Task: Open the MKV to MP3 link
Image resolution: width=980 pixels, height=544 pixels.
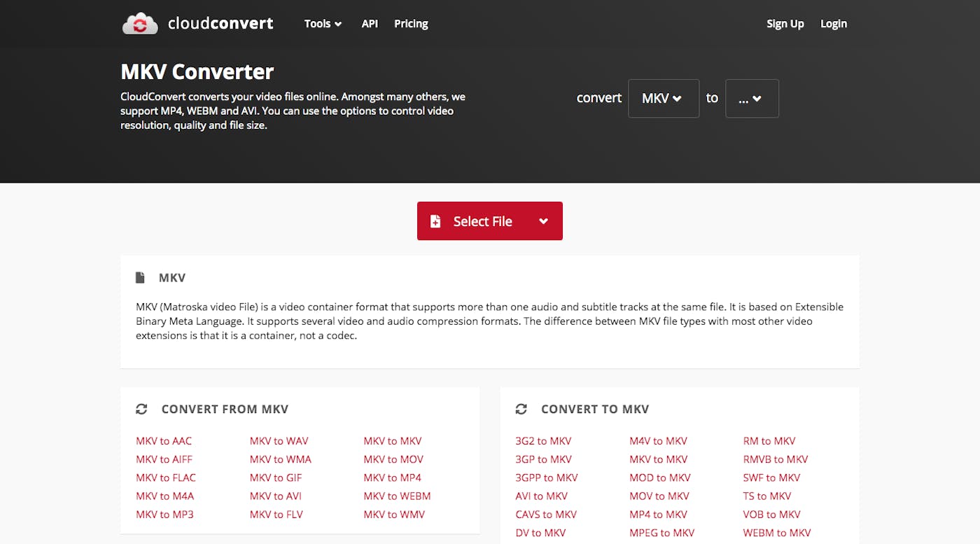Action: [164, 515]
